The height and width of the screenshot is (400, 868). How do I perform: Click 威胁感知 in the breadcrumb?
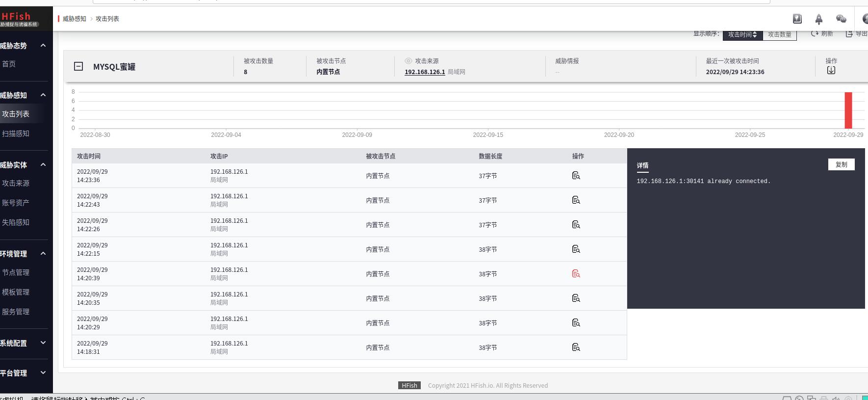coord(75,19)
